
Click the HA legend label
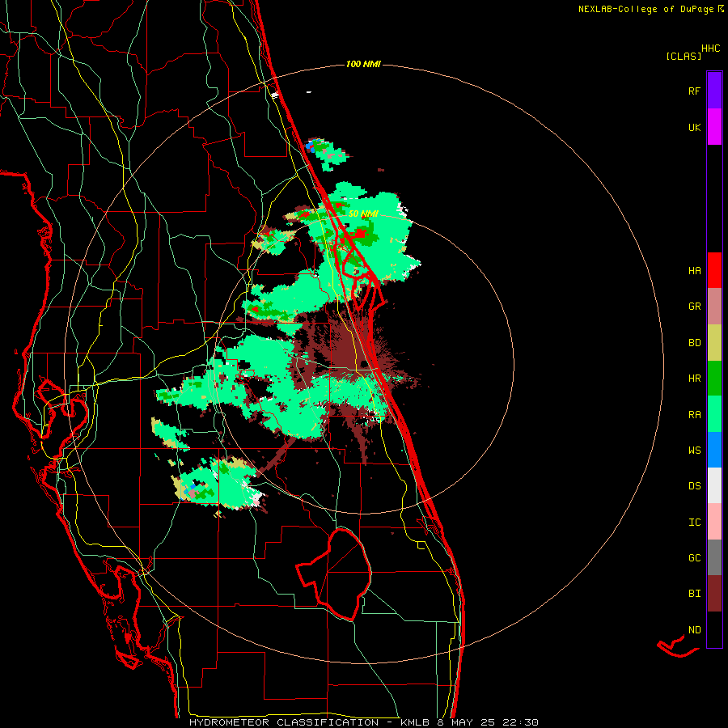(694, 271)
